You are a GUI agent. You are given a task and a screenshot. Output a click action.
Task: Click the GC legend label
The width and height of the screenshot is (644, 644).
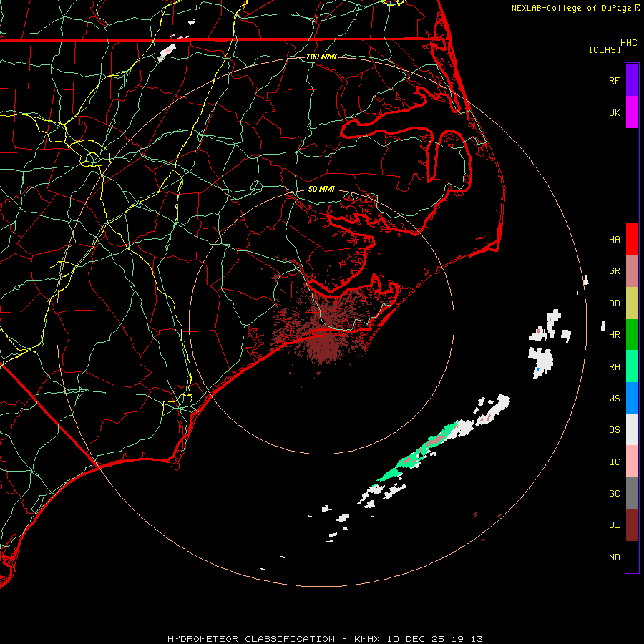click(x=614, y=494)
